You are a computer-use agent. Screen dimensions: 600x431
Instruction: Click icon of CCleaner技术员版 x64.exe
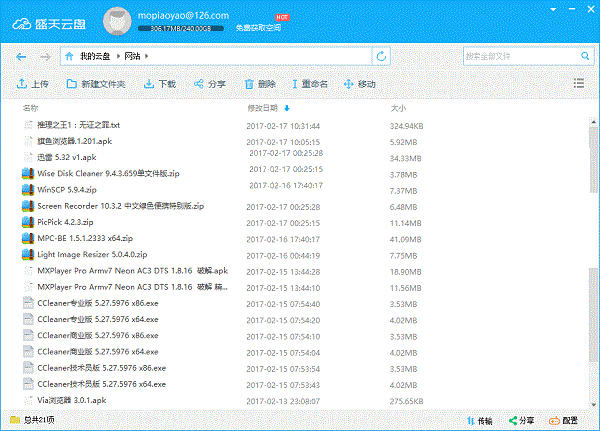pos(28,384)
